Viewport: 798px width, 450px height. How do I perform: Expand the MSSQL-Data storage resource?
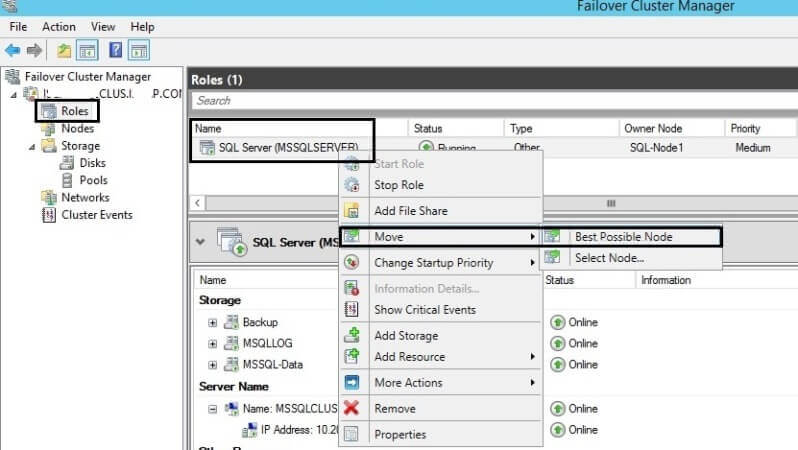(212, 365)
